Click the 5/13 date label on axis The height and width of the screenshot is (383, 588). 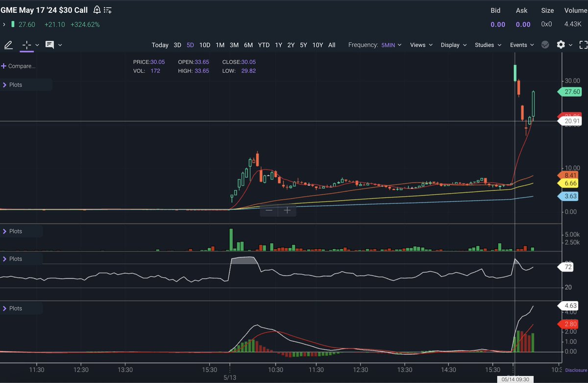[229, 377]
